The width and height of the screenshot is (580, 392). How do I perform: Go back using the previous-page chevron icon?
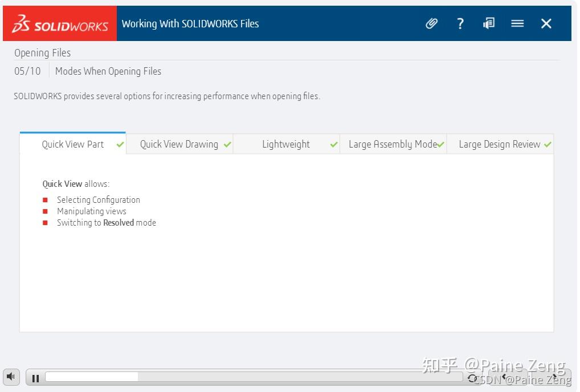point(504,376)
